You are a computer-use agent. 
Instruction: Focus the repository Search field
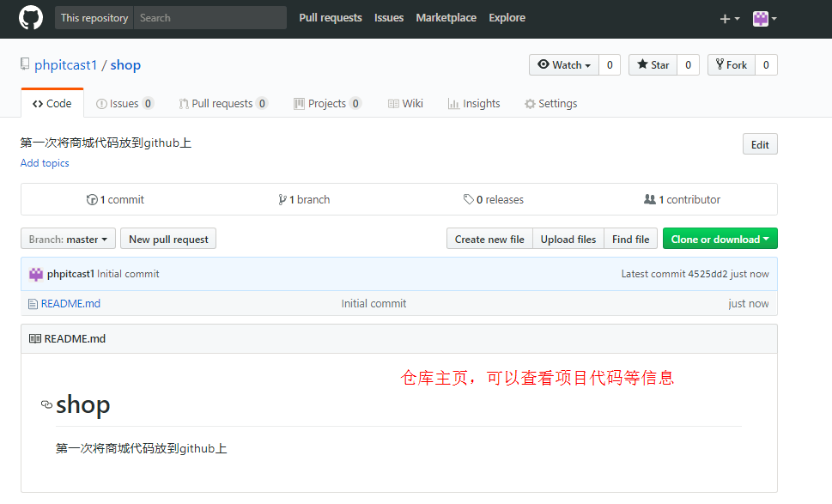tap(210, 18)
